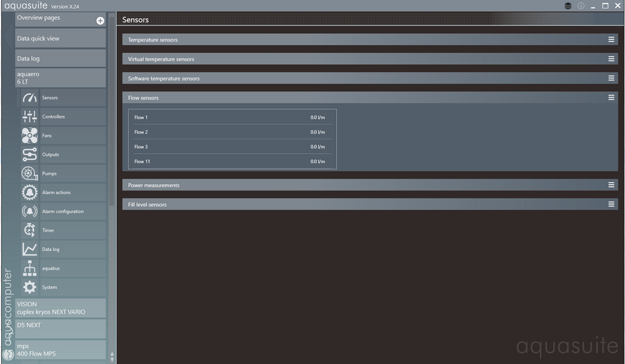Open Flow sensors hamburger menu
This screenshot has height=364, width=625.
click(611, 97)
